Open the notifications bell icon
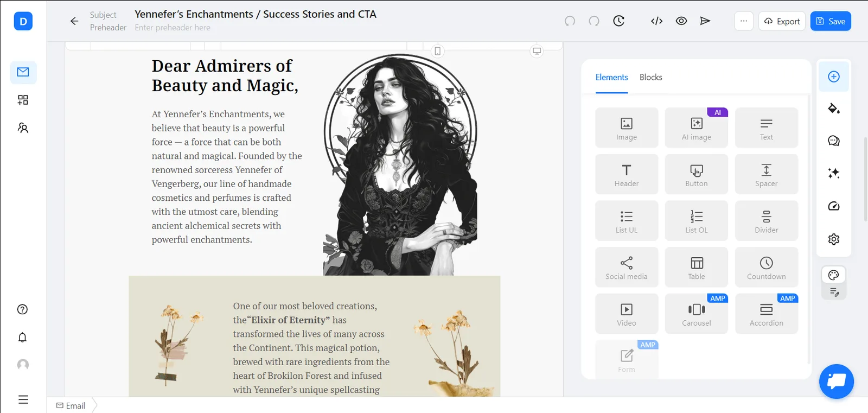868x413 pixels. click(x=22, y=337)
